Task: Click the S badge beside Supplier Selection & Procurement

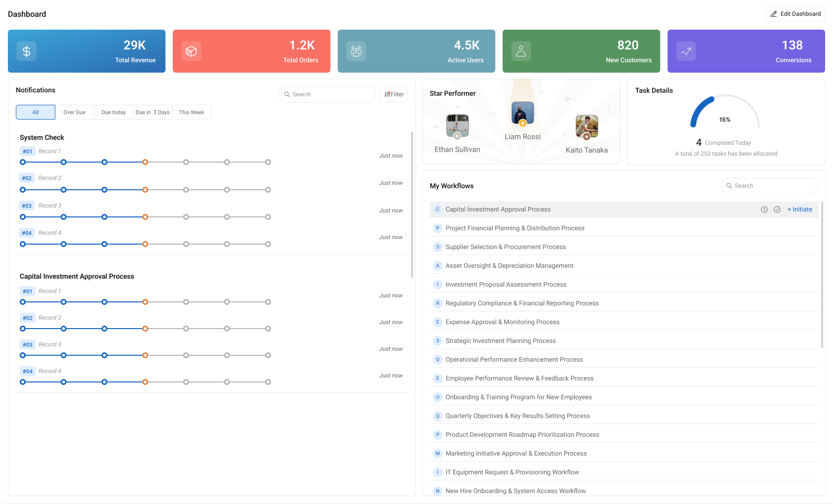Action: coord(438,247)
